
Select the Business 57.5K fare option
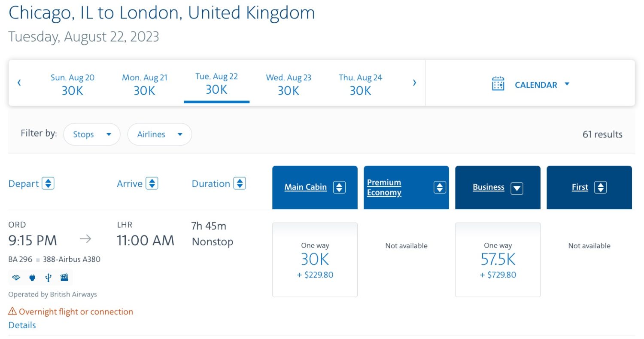coord(498,260)
